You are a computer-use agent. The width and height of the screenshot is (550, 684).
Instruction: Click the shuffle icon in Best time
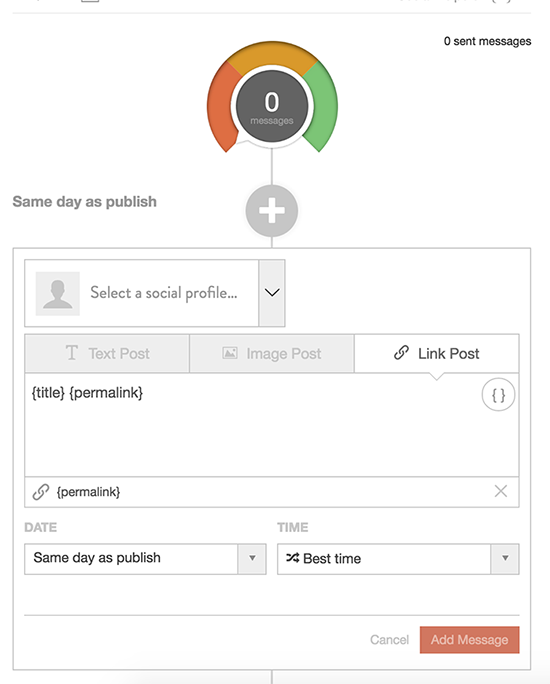(292, 558)
